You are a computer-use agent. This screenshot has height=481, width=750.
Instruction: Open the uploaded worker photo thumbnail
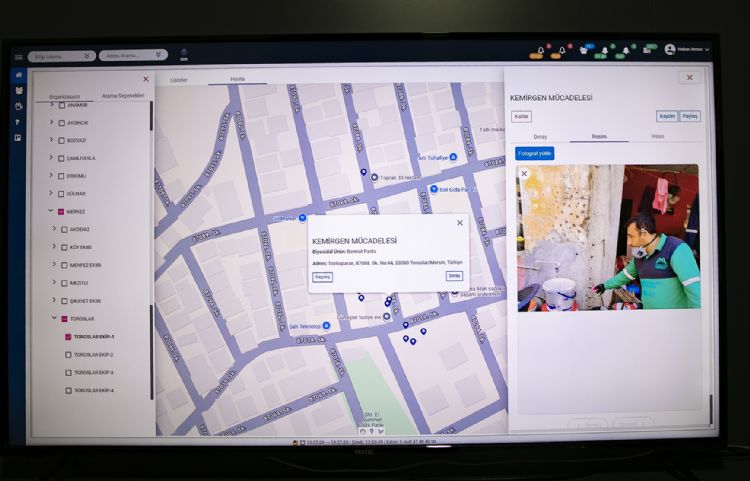[x=608, y=238]
